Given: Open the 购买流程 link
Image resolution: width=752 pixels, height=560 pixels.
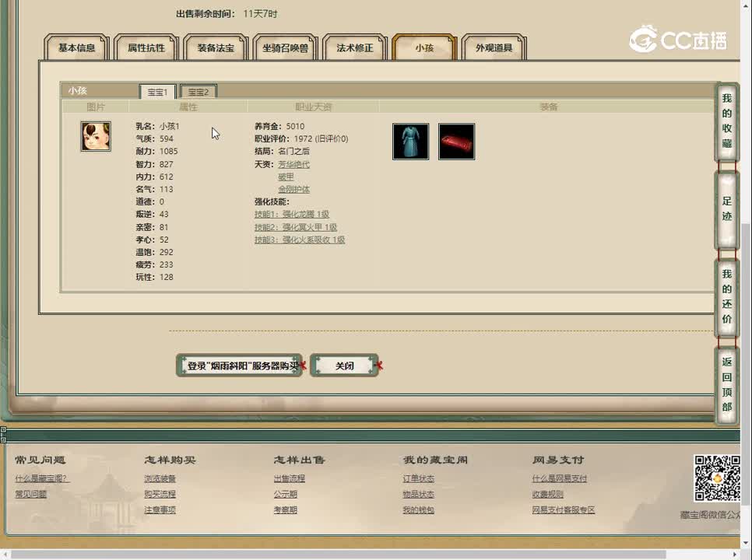Looking at the screenshot, I should coord(160,494).
